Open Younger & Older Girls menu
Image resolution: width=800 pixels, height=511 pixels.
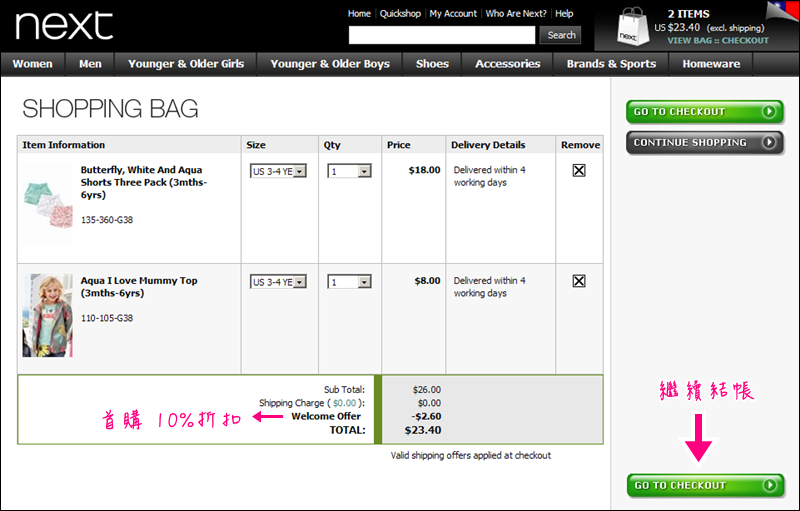186,64
